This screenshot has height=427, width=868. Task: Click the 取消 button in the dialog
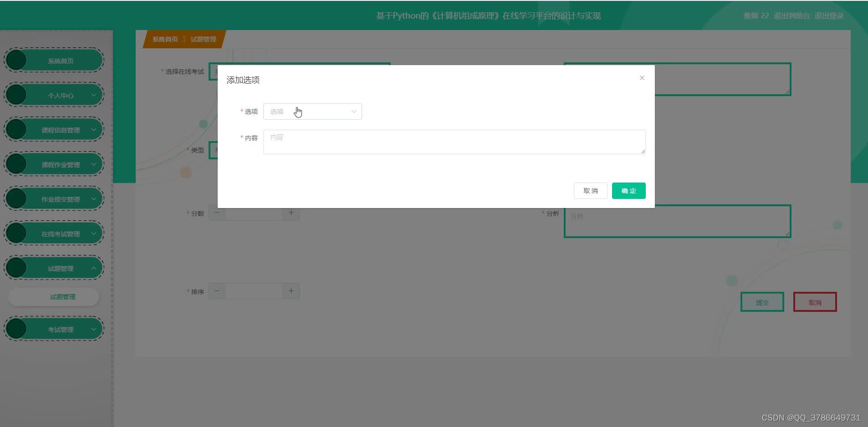click(590, 191)
